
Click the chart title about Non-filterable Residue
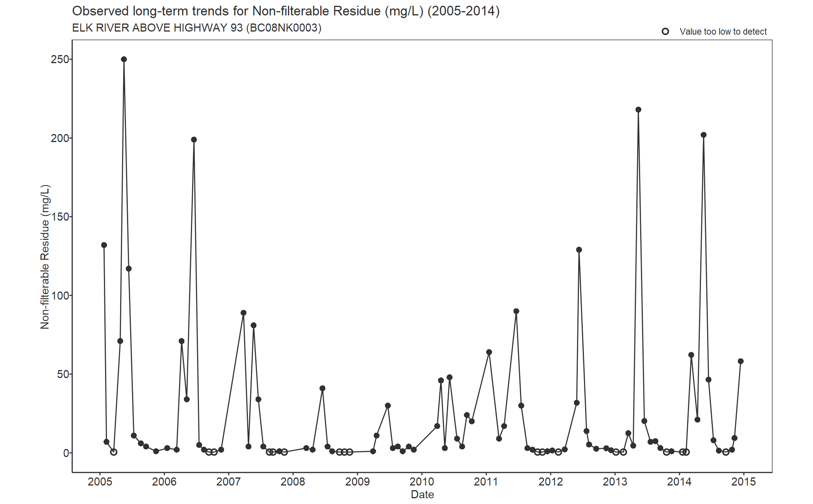[x=286, y=11]
